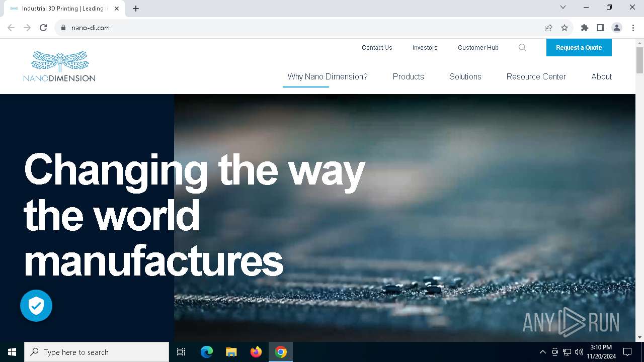This screenshot has height=362, width=644.
Task: Open the blue shield privacy badge
Action: point(36,306)
